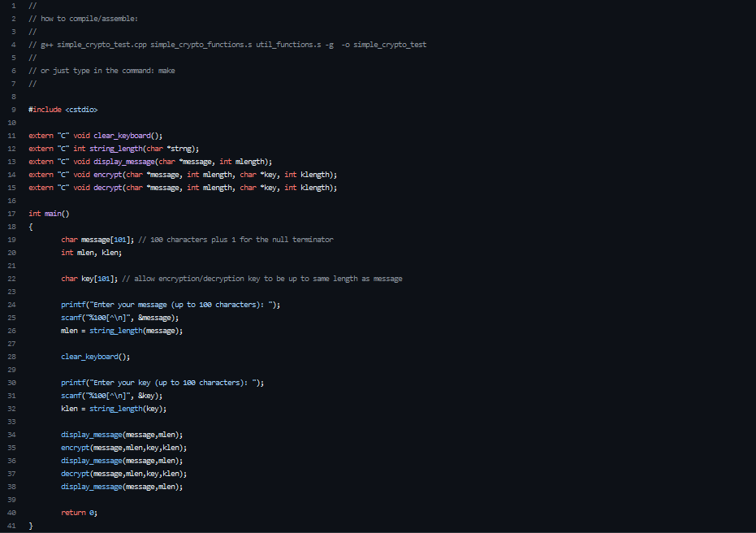
Task: Click the decrypt call on line 37
Action: pos(122,473)
